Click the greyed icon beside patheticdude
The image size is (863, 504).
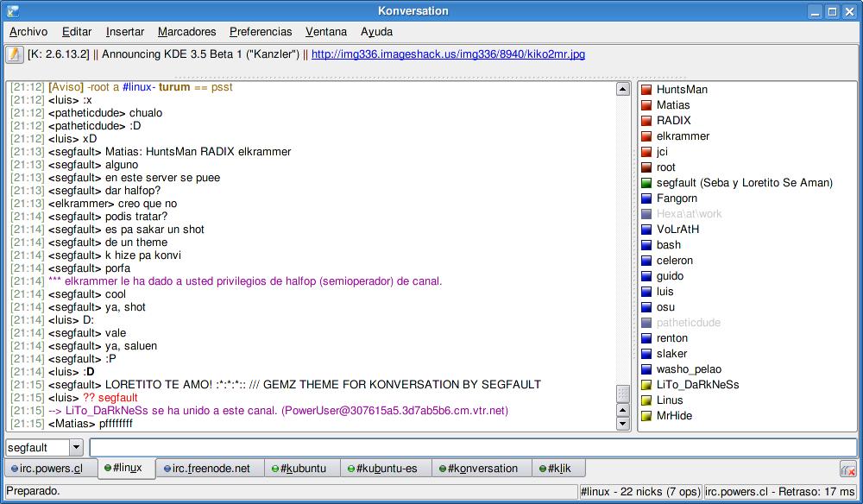[x=646, y=323]
